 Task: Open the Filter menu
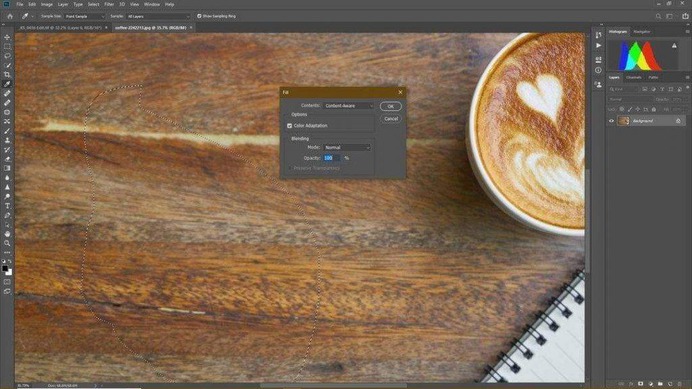tap(109, 4)
